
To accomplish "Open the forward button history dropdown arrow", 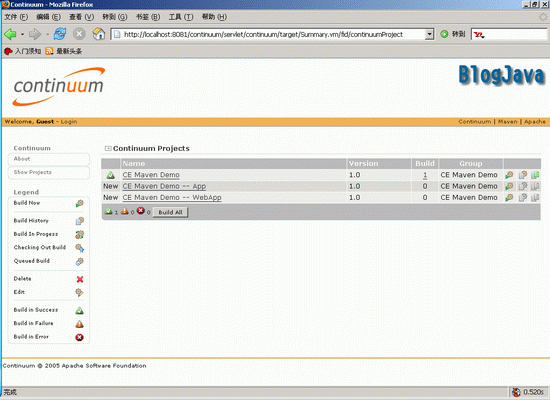I will coord(47,34).
